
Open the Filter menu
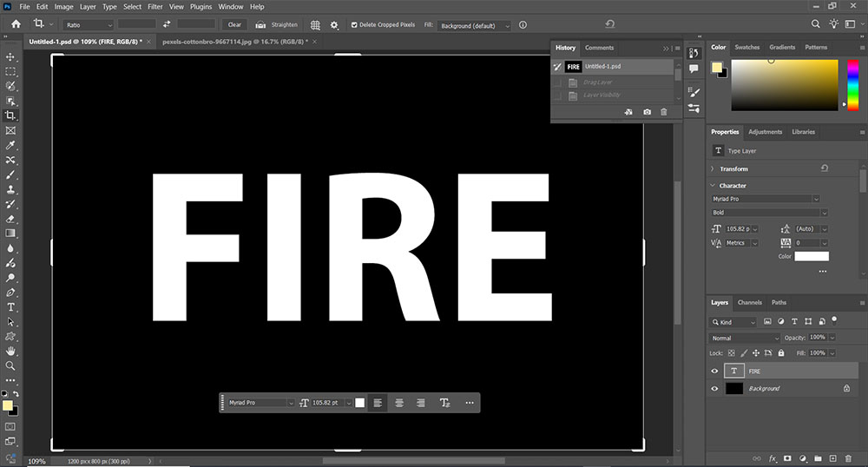pyautogui.click(x=155, y=6)
